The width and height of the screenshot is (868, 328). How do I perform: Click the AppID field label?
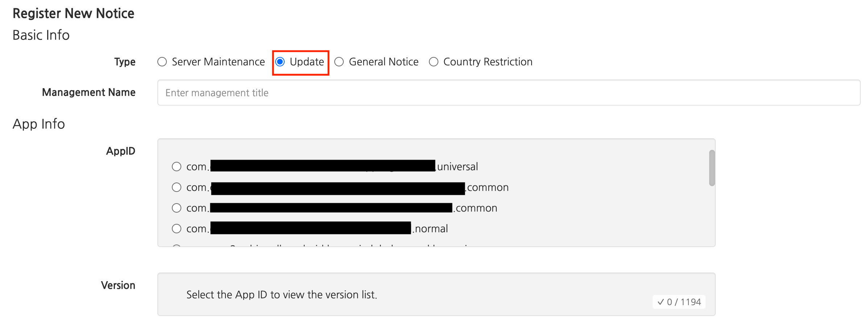tap(120, 151)
